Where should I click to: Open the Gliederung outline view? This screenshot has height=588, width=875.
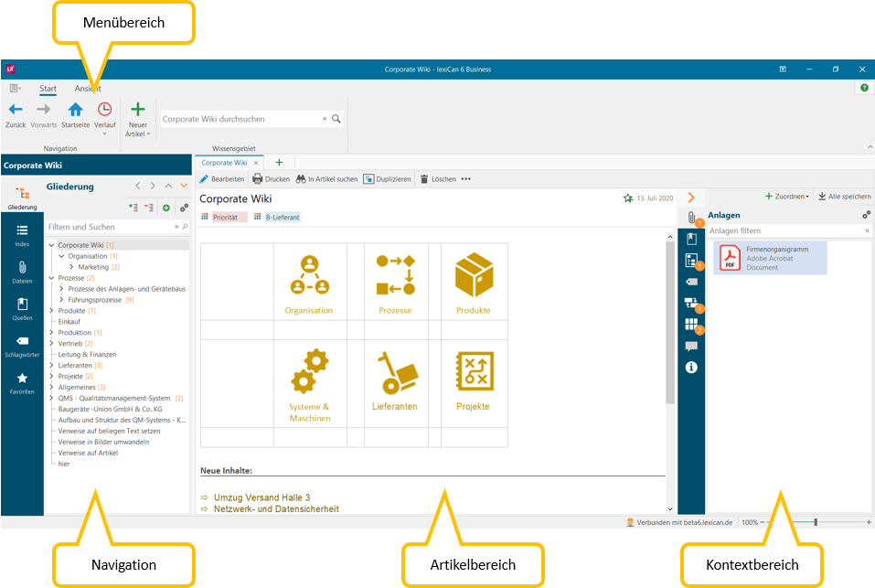(22, 198)
